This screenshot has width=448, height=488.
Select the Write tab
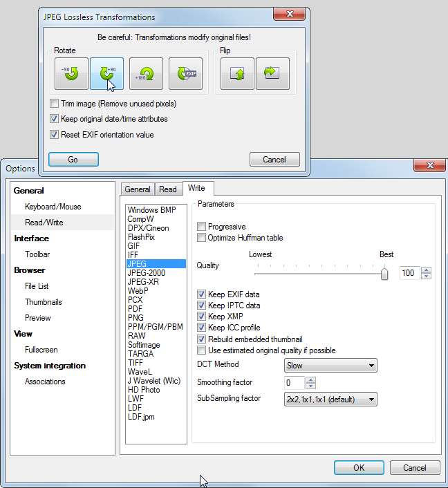pyautogui.click(x=197, y=188)
